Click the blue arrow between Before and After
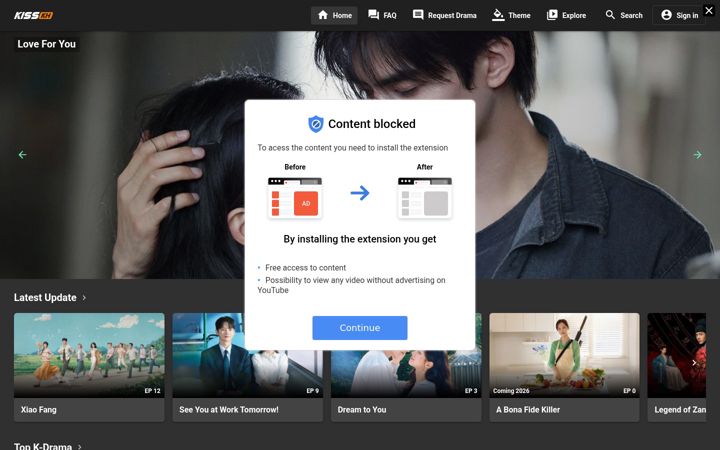 coord(360,193)
